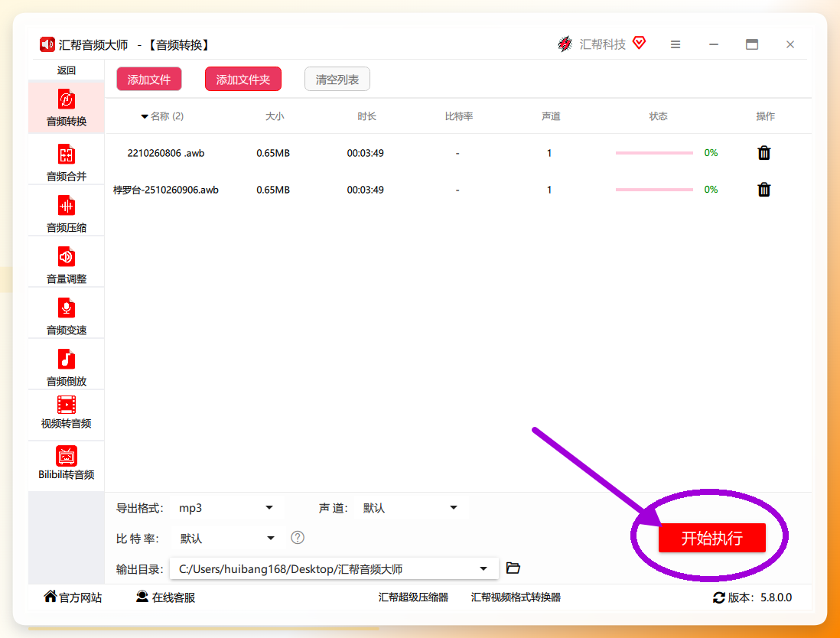The width and height of the screenshot is (840, 638).
Task: Select the file name 2210260806 .awb
Action: click(x=166, y=153)
